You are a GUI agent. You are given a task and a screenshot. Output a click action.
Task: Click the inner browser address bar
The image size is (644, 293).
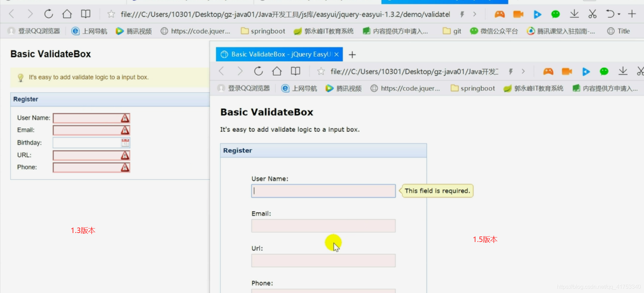pyautogui.click(x=414, y=71)
